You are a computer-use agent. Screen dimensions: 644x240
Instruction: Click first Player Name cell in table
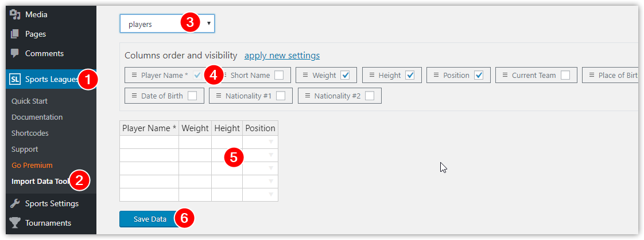point(149,142)
